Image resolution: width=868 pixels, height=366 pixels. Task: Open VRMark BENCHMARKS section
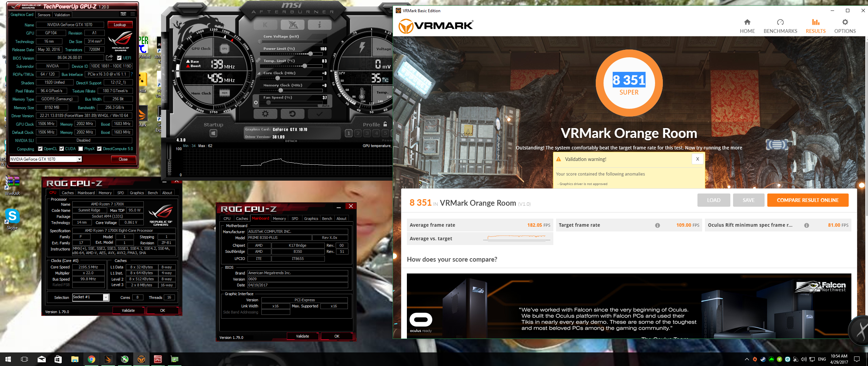tap(780, 26)
